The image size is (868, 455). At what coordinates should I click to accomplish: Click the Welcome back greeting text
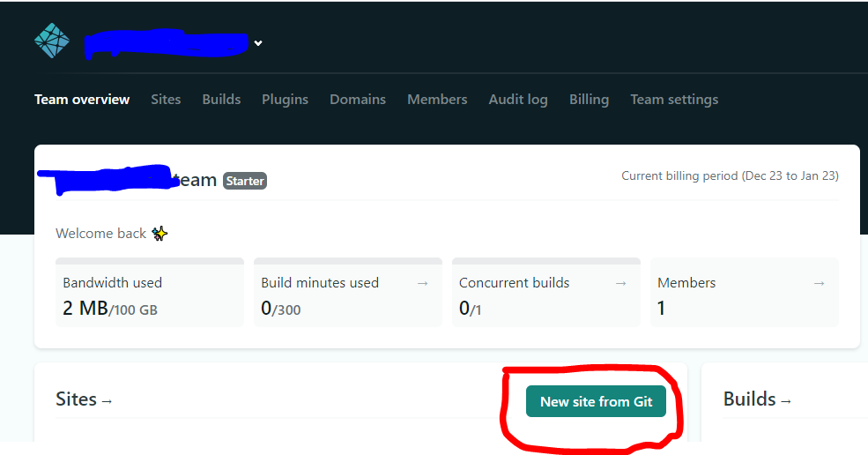100,234
